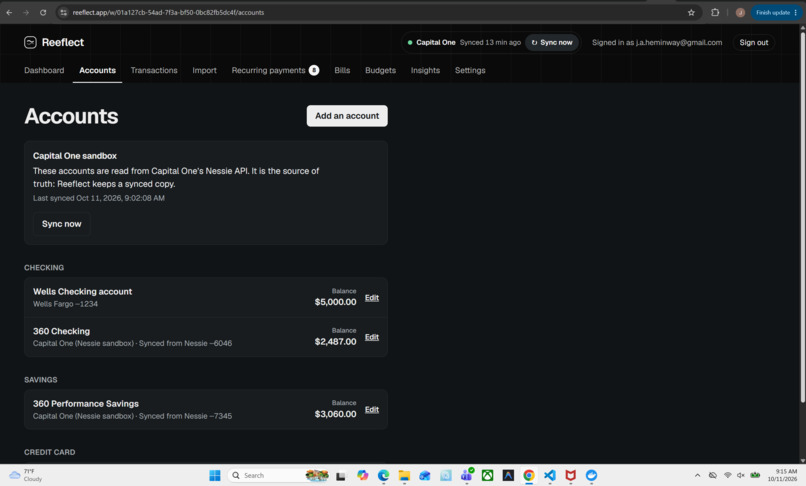
Task: Open the Insights tab
Action: pyautogui.click(x=425, y=70)
